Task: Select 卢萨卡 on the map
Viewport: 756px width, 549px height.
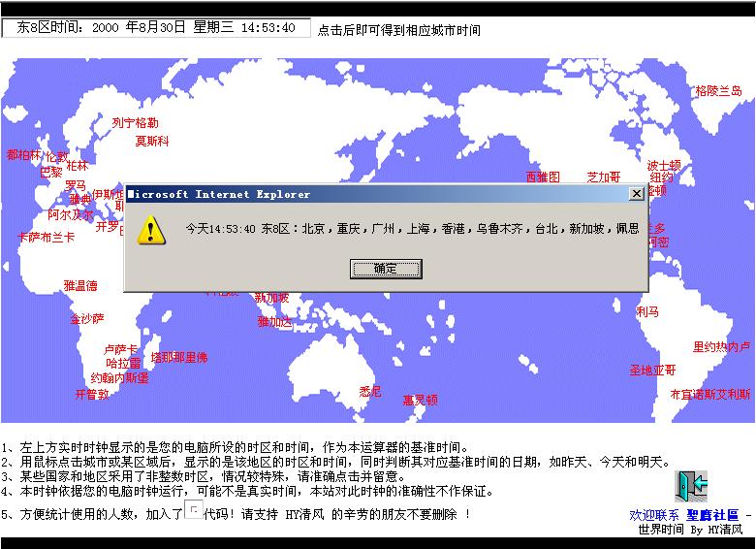Action: click(x=120, y=349)
